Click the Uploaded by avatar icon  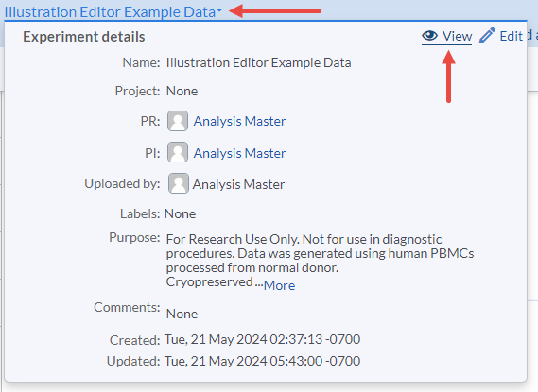click(x=178, y=183)
